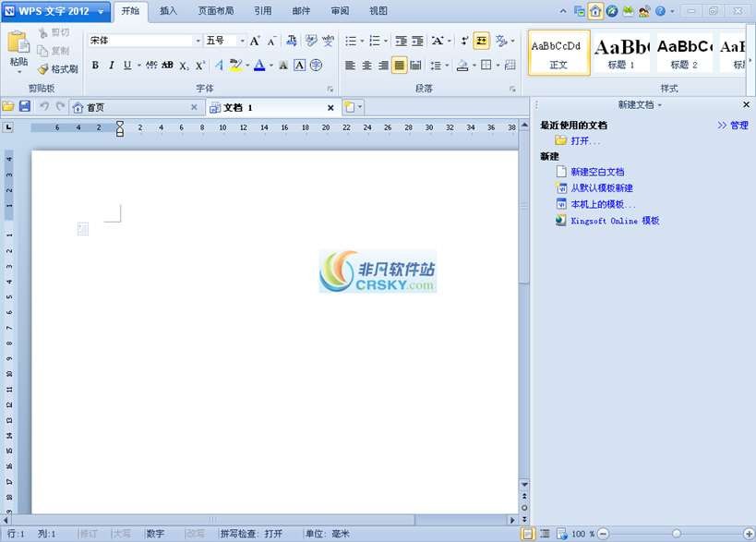Image resolution: width=756 pixels, height=542 pixels.
Task: Open the highlight color dropdown arrow
Action: (x=247, y=66)
